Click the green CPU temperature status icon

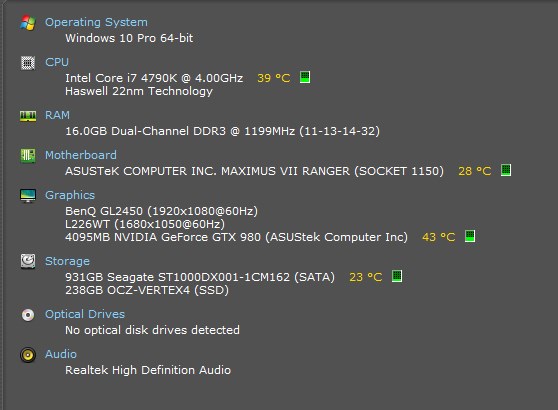305,77
